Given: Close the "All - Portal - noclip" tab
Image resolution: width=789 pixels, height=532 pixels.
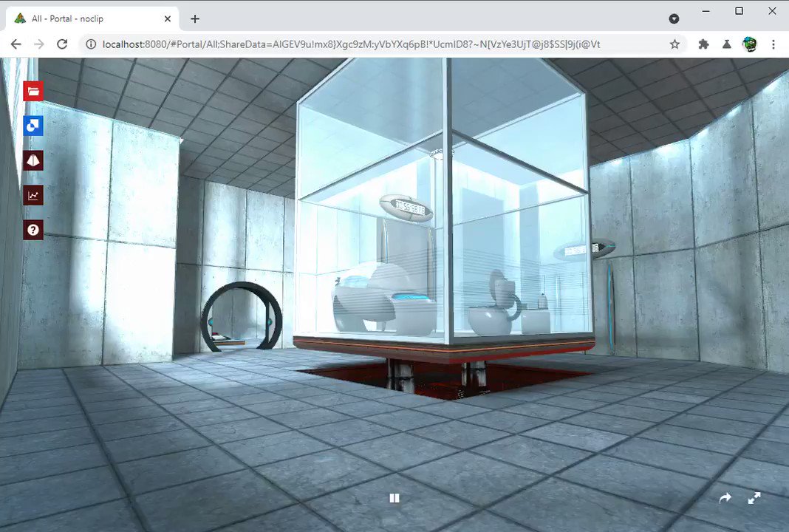Looking at the screenshot, I should pyautogui.click(x=168, y=18).
